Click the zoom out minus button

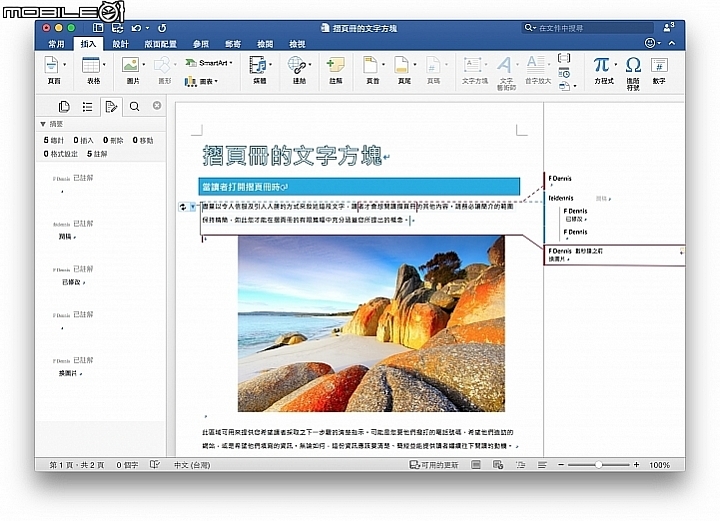(x=561, y=465)
